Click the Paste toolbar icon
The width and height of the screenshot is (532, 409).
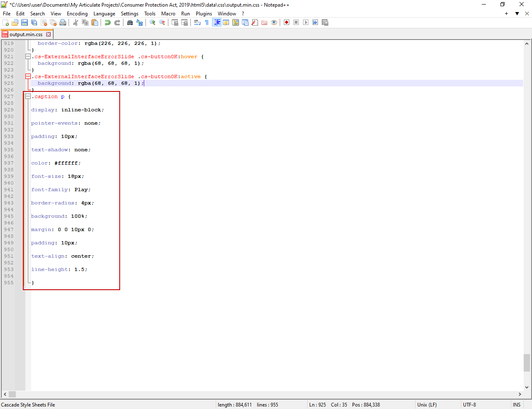(x=95, y=22)
